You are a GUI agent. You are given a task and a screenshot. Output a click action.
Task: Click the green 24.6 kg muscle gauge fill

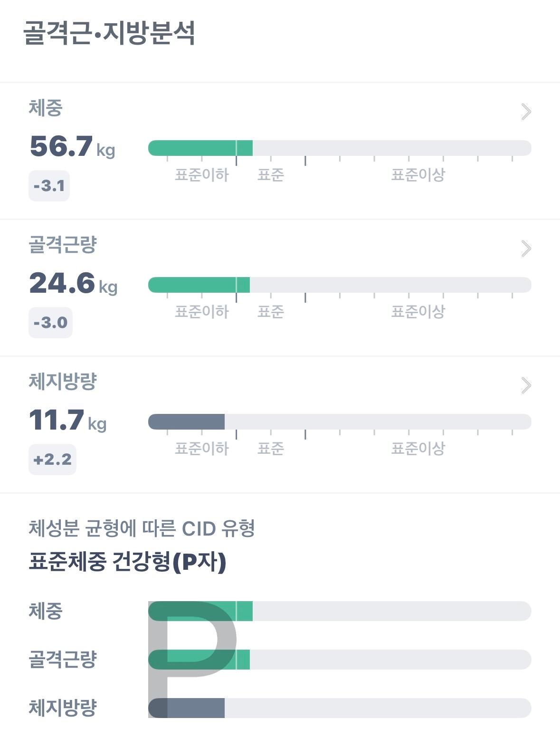tap(199, 285)
